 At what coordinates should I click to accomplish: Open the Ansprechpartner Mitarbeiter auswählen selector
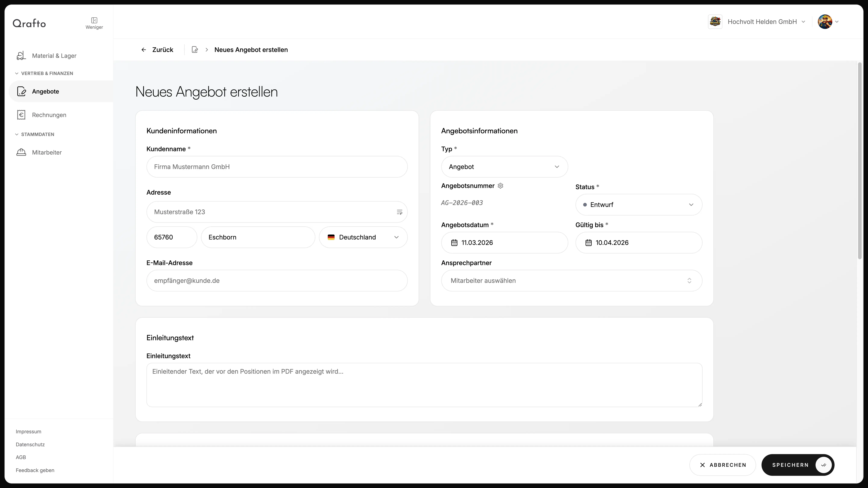click(x=571, y=281)
